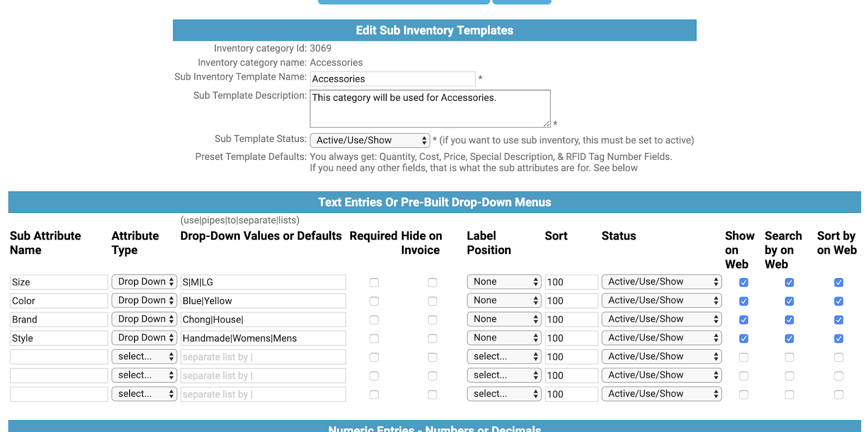Check Required for the Color row
This screenshot has width=868, height=432.
click(374, 301)
